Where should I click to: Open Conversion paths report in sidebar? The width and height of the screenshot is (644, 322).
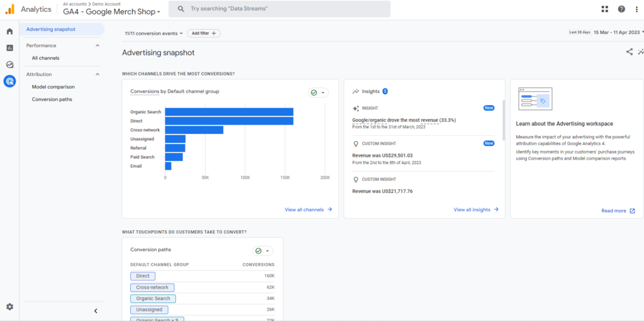(52, 99)
